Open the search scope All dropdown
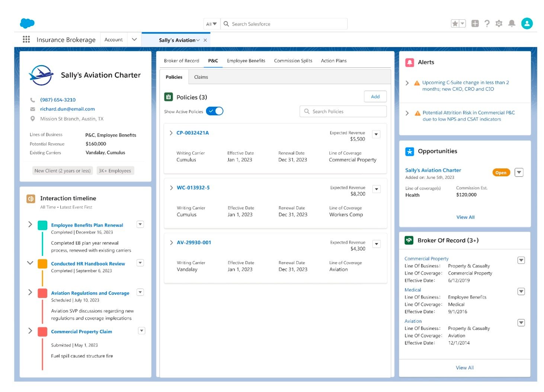Viewport: 544px width, 392px height. [x=211, y=24]
